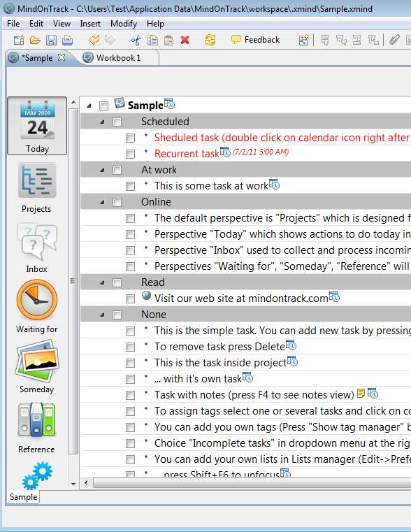Click the globe icon beside Visit our web site
This screenshot has height=532, width=411.
tap(146, 296)
